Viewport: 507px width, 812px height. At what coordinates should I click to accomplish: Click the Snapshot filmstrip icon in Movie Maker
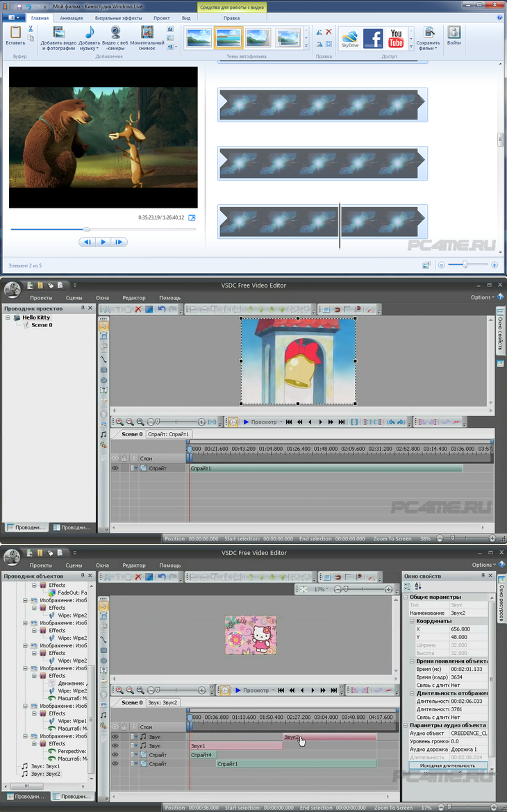[x=147, y=32]
